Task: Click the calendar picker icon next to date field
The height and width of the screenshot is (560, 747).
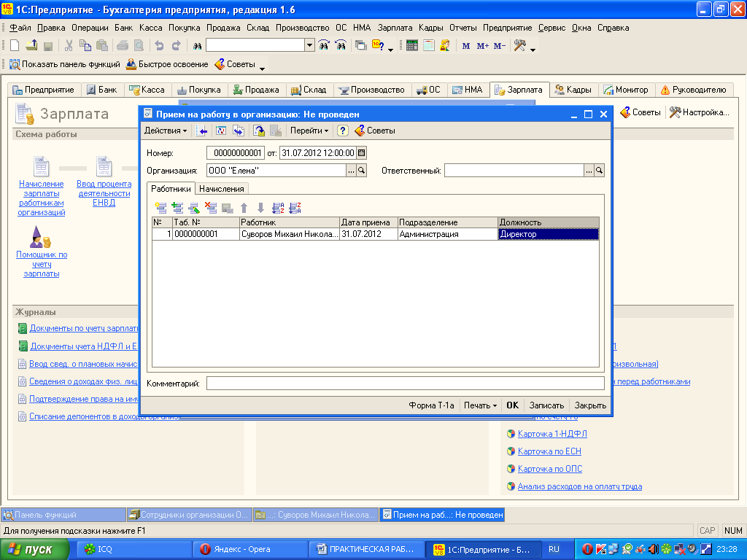Action: pyautogui.click(x=362, y=153)
